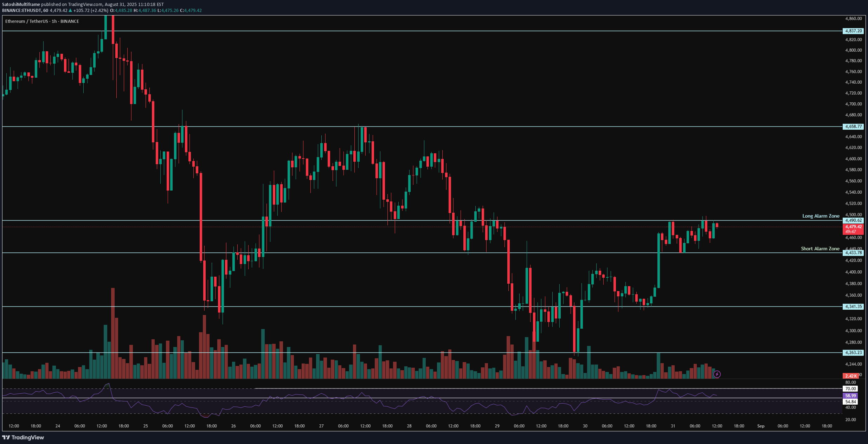Viewport: 868px width, 444px height.
Task: Click the 4,263.23 price level label
Action: click(853, 353)
